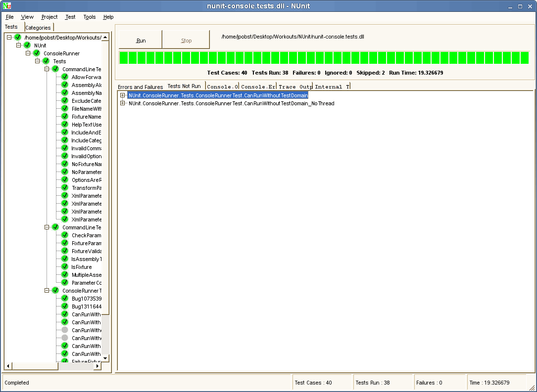Select the green check for ParameterCo
This screenshot has width=537, height=392.
pos(65,283)
